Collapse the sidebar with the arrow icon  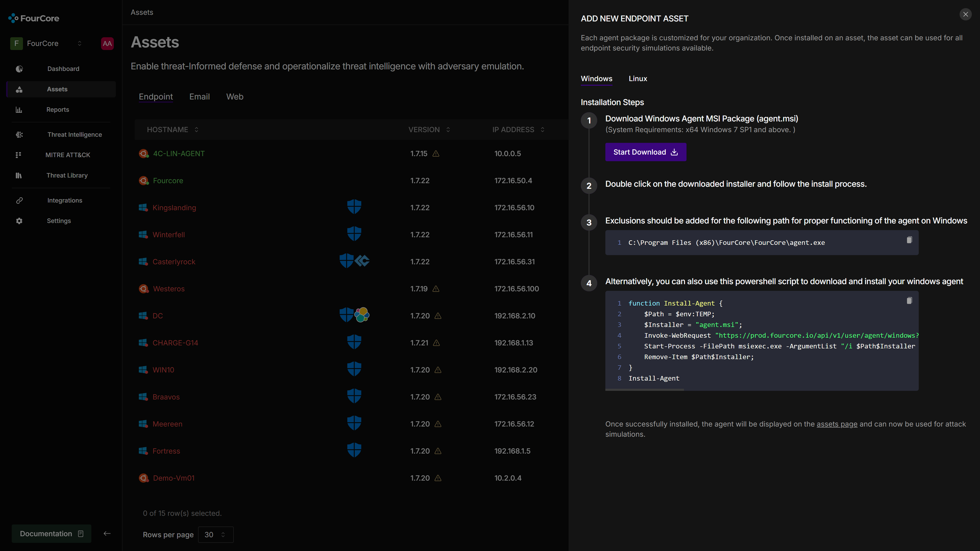[x=107, y=533]
